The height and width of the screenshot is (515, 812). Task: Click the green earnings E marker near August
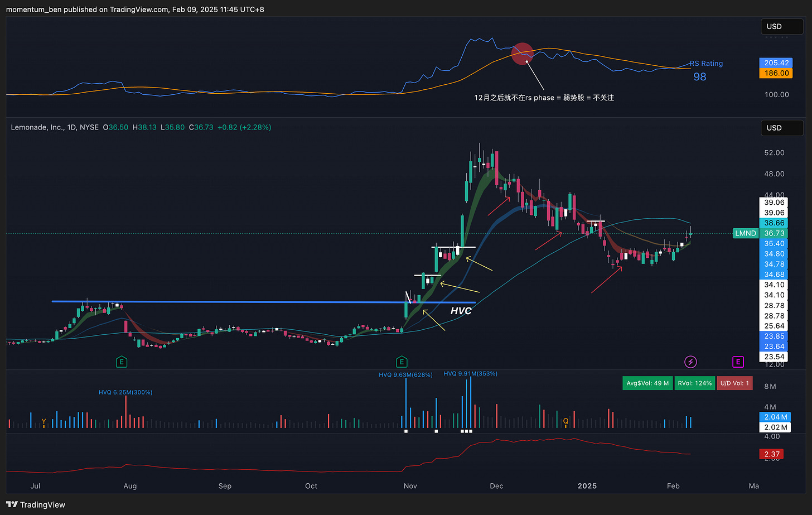122,362
